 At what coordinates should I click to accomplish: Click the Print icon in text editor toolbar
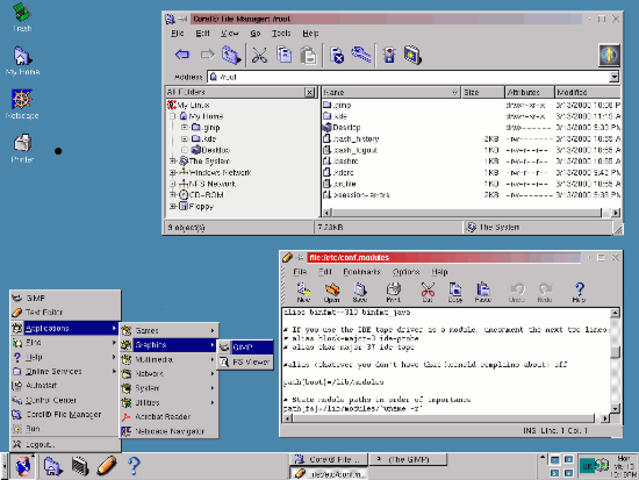coord(393,292)
